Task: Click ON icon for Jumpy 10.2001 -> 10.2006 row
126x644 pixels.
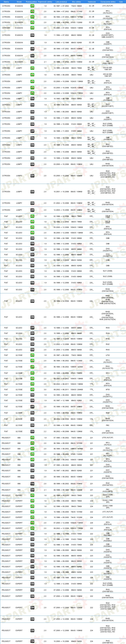Action: 32,192
